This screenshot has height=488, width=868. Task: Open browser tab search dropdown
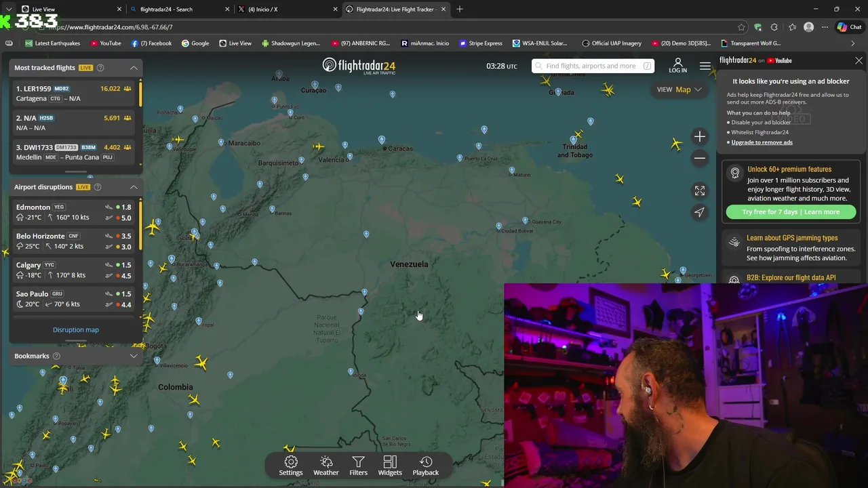coord(9,9)
